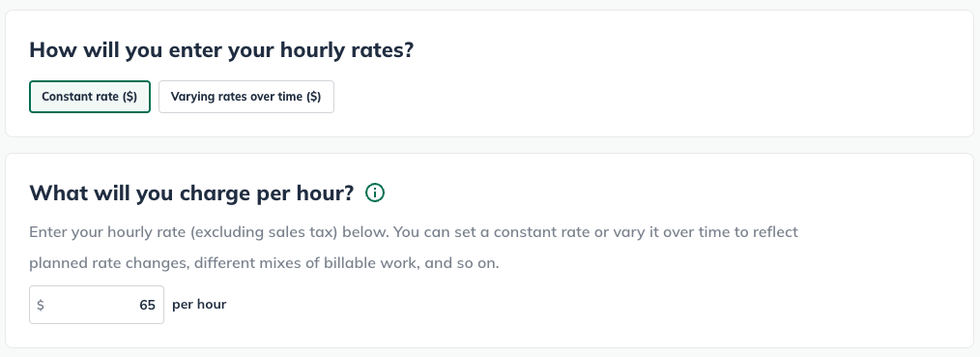Focus the hourly rate input field
The height and width of the screenshot is (357, 980).
coord(97,305)
